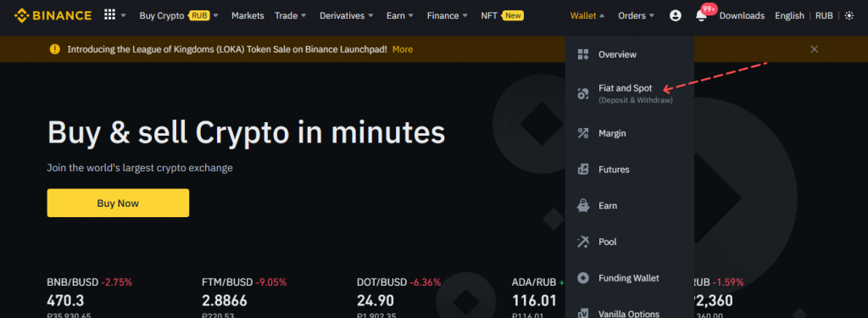Click the Earn piggy bank icon
868x318 pixels.
tap(583, 205)
